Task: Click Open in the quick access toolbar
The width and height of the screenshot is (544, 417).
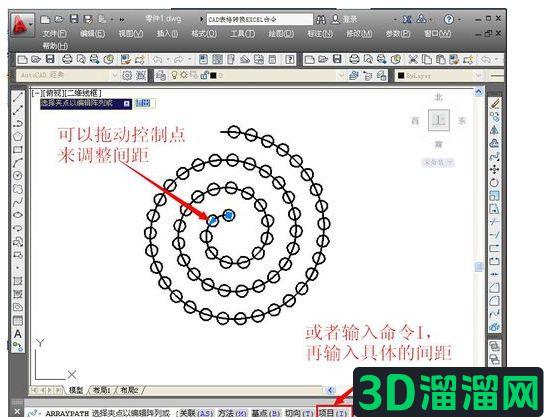Action: (x=59, y=19)
